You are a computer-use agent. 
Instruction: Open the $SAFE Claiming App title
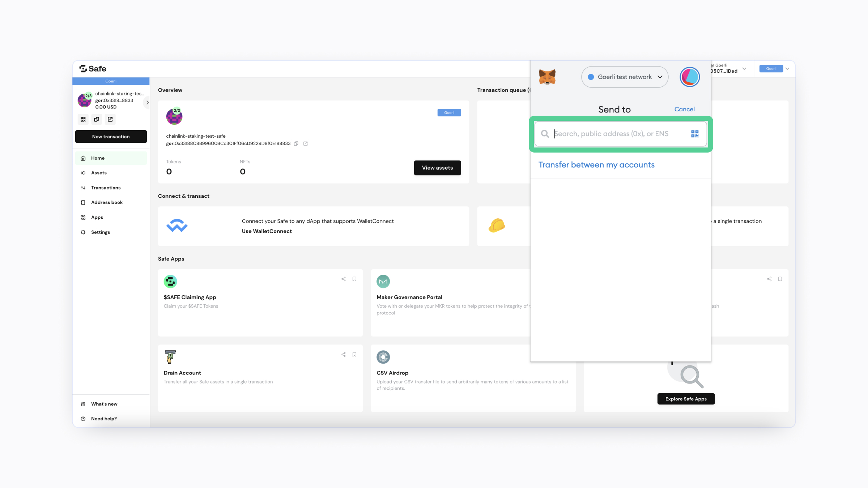(190, 297)
